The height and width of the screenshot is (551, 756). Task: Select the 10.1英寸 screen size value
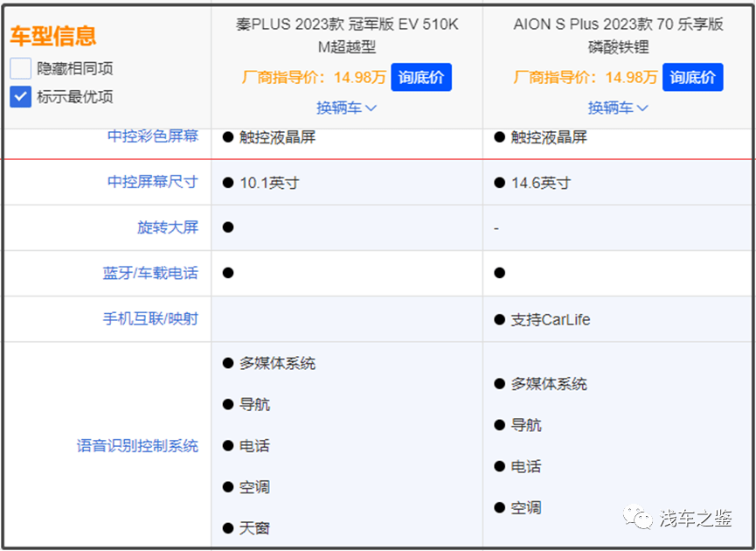[x=269, y=183]
